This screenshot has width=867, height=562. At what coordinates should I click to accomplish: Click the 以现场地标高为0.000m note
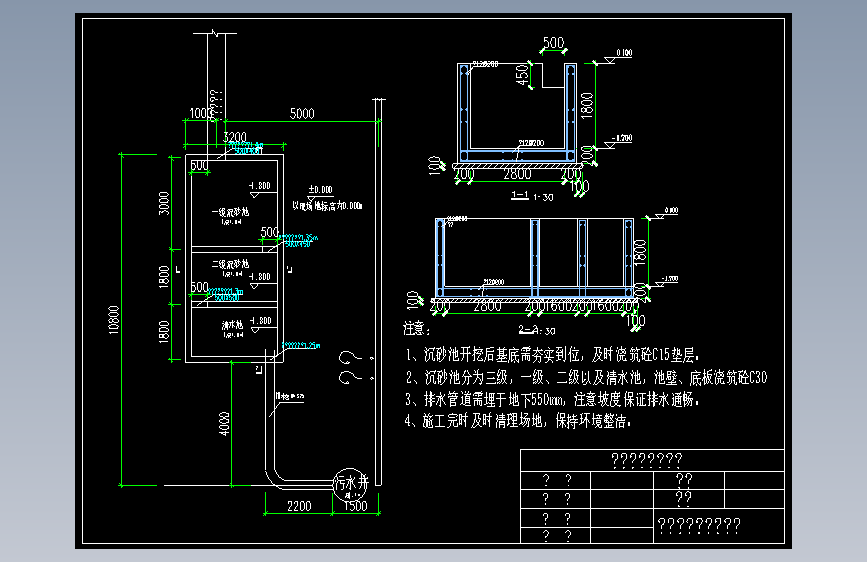click(x=327, y=206)
